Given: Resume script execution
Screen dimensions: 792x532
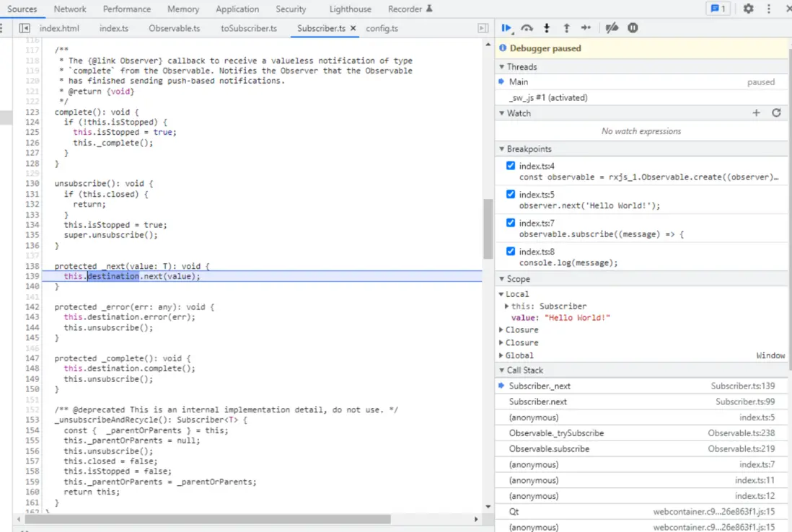Looking at the screenshot, I should (506, 28).
